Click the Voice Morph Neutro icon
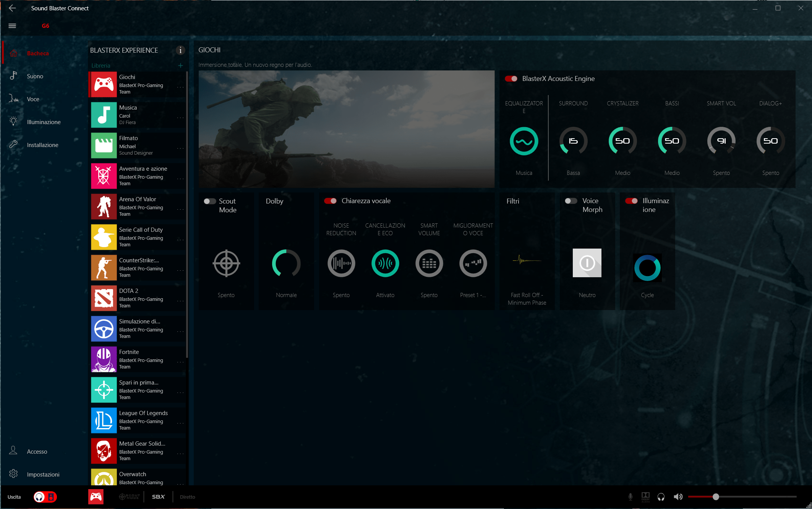 coord(587,263)
